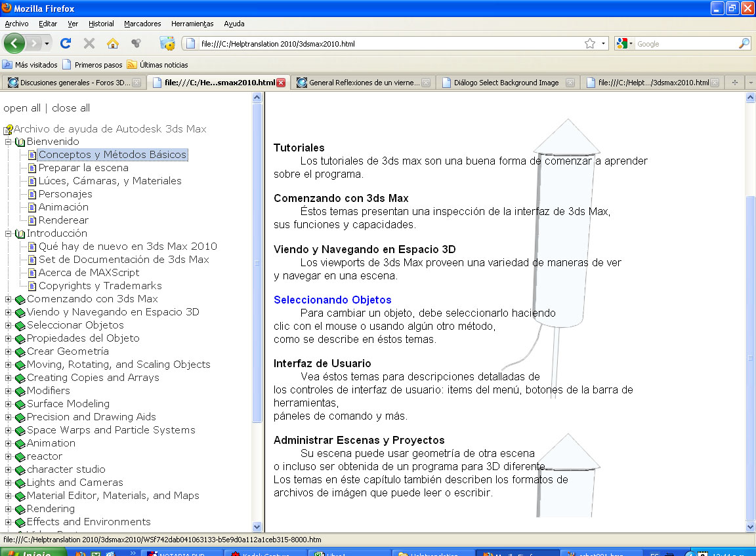The image size is (756, 556).
Task: Close the Diálogo Select Background Image tab
Action: (570, 83)
